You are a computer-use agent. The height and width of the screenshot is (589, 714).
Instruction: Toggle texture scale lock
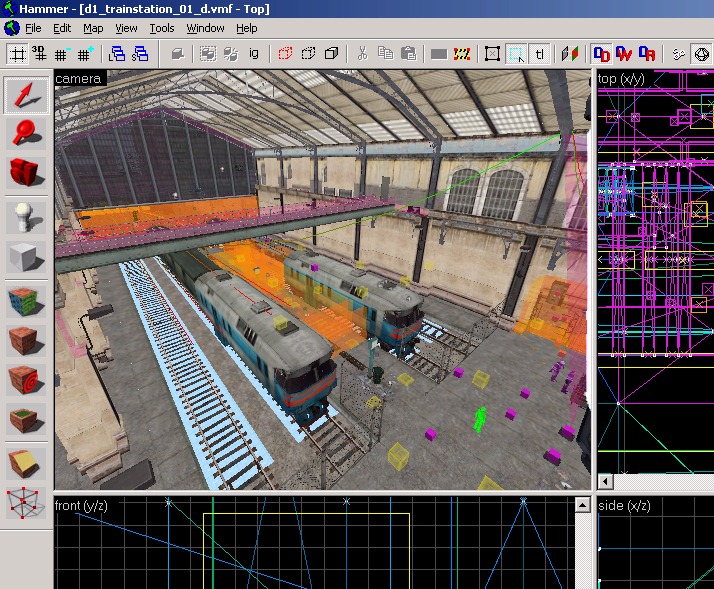point(570,54)
